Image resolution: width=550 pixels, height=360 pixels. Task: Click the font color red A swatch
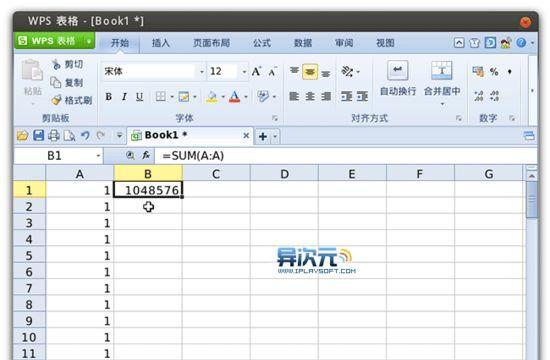234,96
